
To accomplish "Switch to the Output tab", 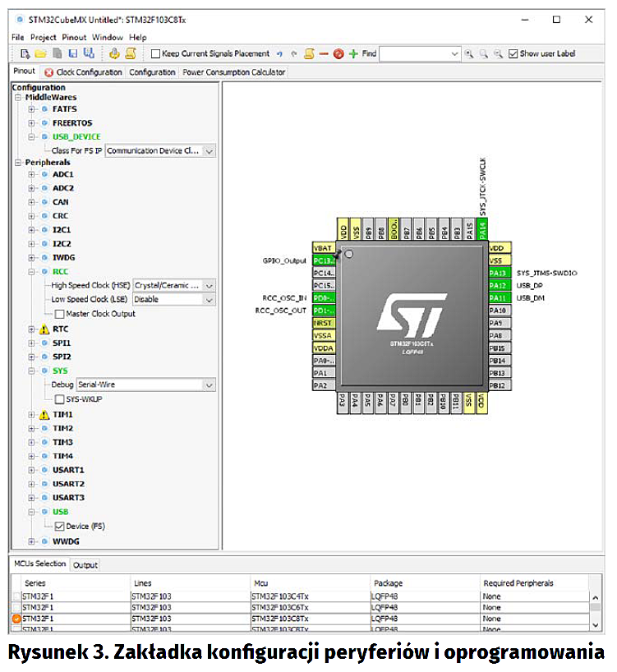I will [x=85, y=565].
